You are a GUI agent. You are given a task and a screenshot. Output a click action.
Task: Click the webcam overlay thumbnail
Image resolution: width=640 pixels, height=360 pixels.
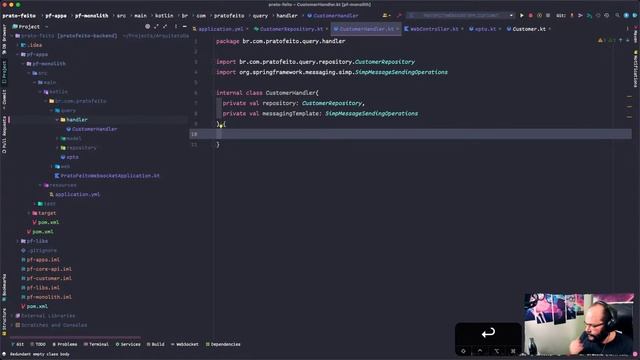[579, 324]
